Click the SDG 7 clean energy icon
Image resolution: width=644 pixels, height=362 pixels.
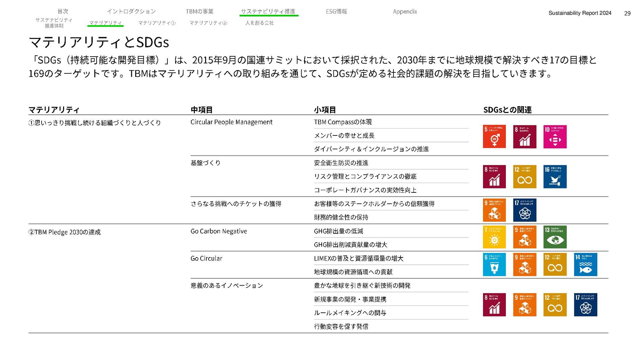pyautogui.click(x=494, y=237)
